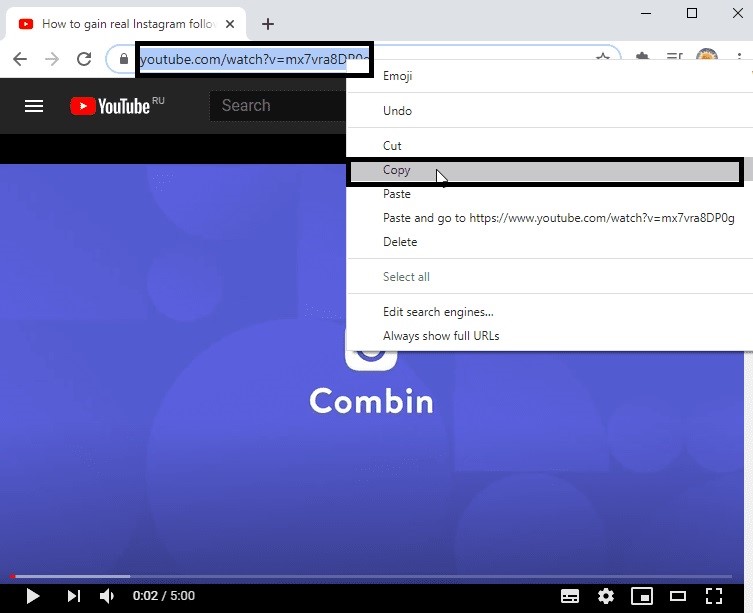
Task: Choose Emoji from the context menu
Action: pos(549,76)
